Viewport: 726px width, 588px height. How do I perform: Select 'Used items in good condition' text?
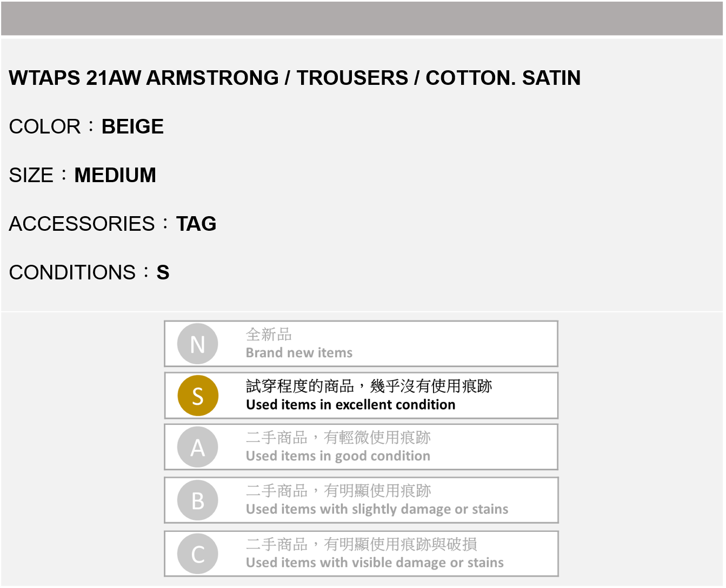click(x=338, y=456)
